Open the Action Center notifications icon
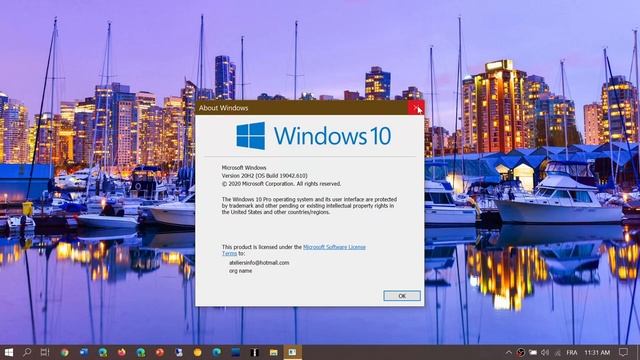The height and width of the screenshot is (360, 640). click(623, 352)
